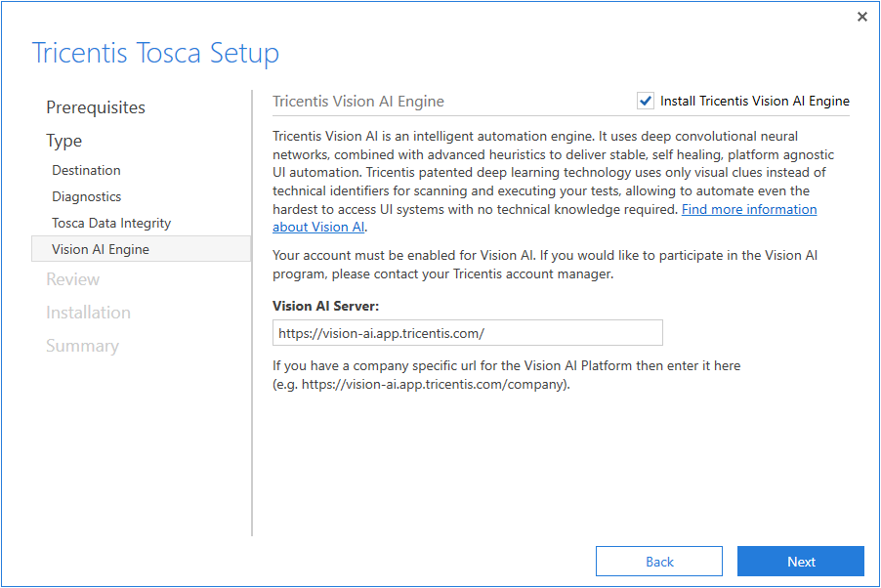Open the Diagnostics setup step

87,196
